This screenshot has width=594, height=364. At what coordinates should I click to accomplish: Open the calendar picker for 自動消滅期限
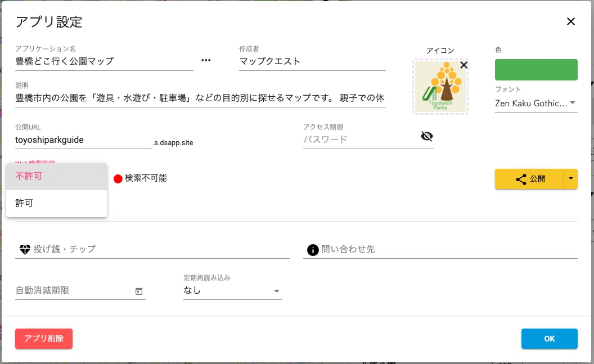139,291
